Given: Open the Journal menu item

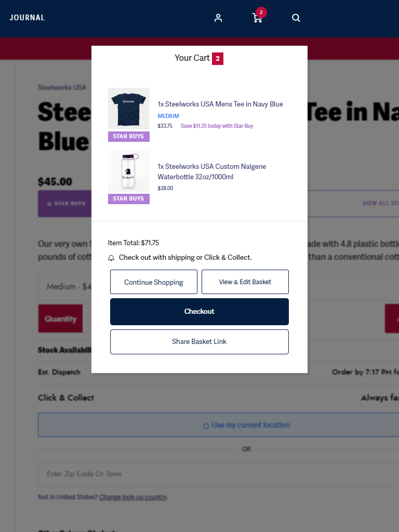Looking at the screenshot, I should (x=27, y=18).
